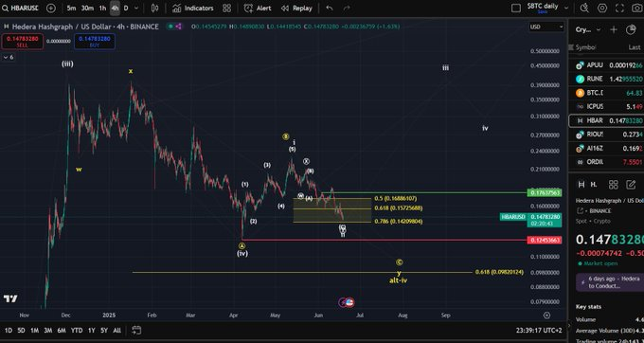Select the 1M date range
Viewport: 644px width, 343px height.
[34, 331]
